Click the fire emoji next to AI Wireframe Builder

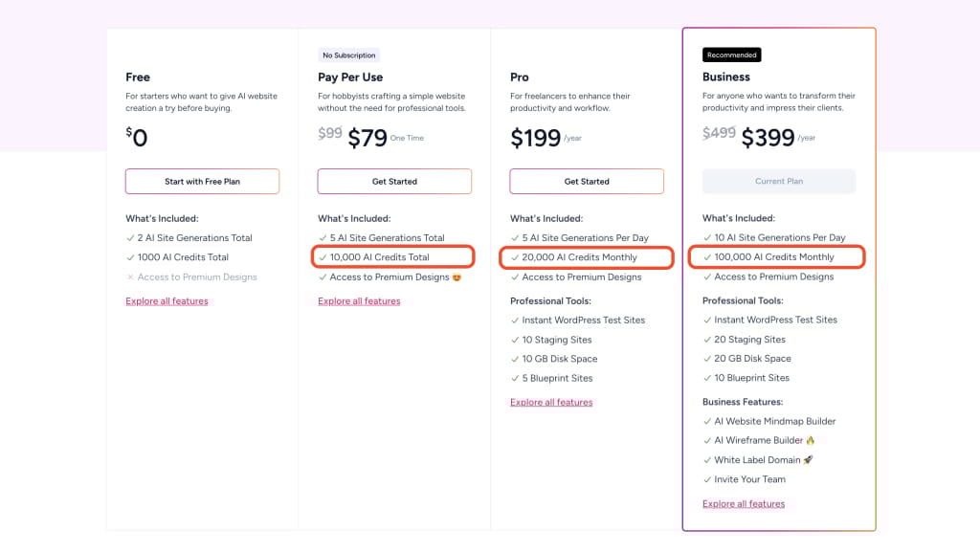[x=810, y=441]
